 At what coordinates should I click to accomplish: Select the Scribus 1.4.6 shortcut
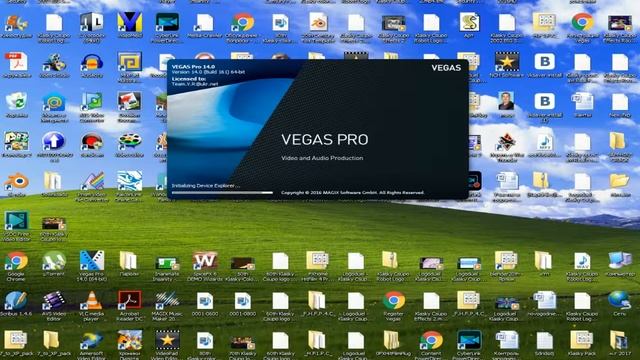tap(16, 301)
